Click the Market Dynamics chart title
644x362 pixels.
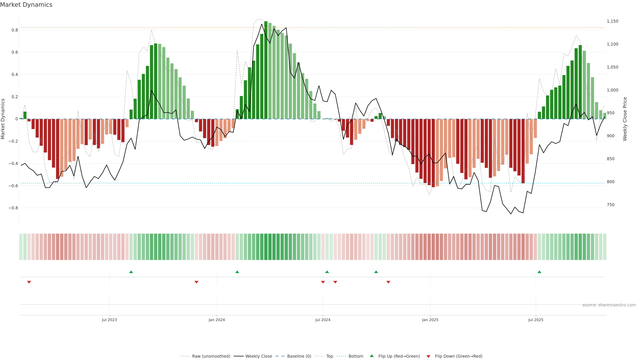pyautogui.click(x=26, y=5)
